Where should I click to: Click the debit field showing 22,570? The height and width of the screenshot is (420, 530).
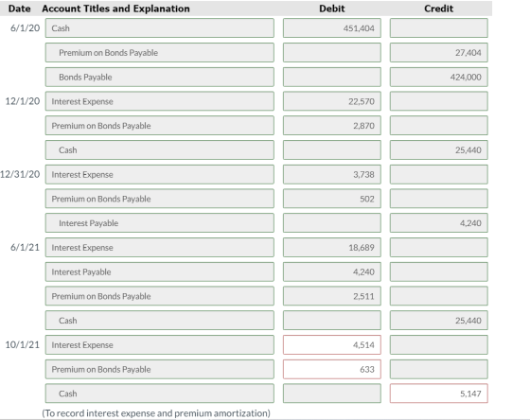pos(332,101)
